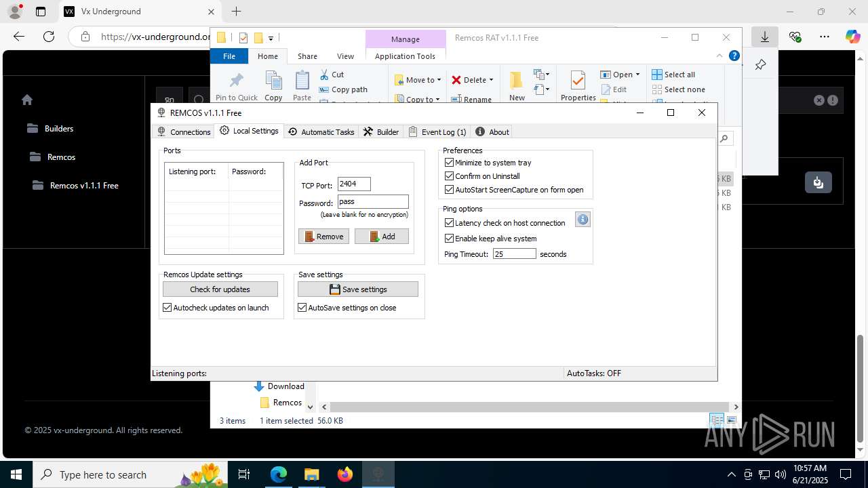The height and width of the screenshot is (488, 868).
Task: Select the Home ribbon tab in Explorer
Action: click(x=268, y=56)
